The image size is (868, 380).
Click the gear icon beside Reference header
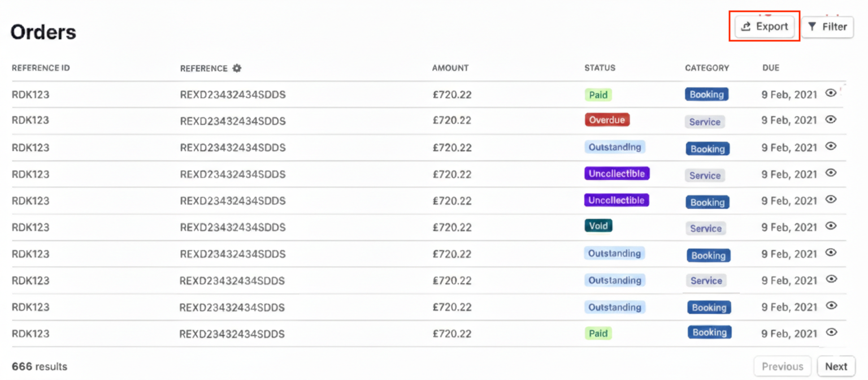click(x=237, y=68)
